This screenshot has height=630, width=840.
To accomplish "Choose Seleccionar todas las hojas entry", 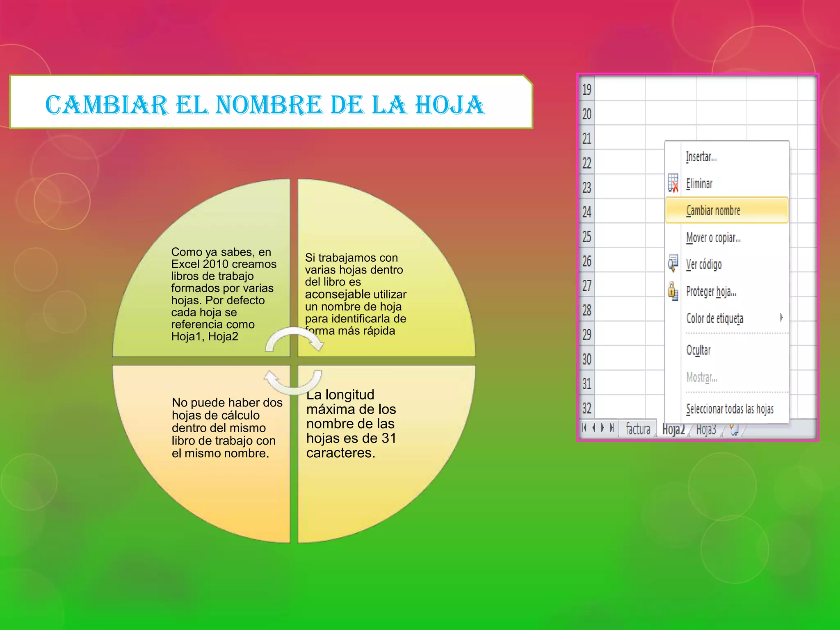I will click(727, 409).
